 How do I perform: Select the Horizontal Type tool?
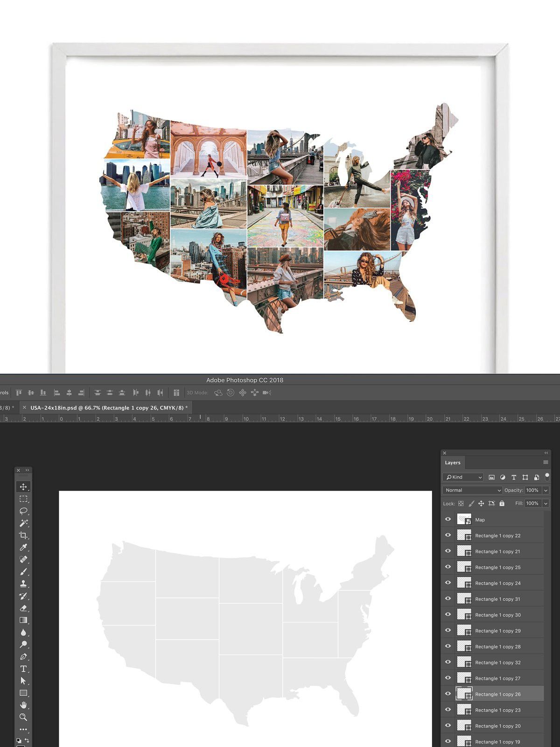[x=23, y=669]
